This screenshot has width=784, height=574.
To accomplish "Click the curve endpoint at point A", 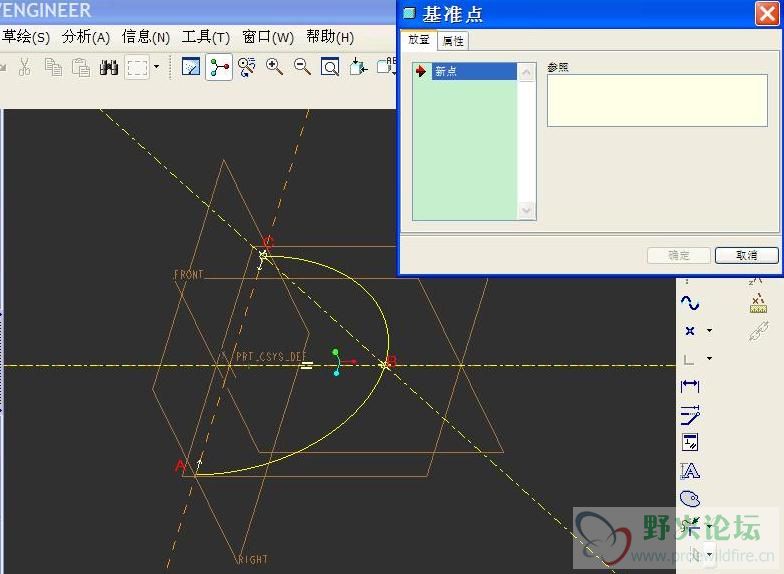I will pyautogui.click(x=196, y=475).
